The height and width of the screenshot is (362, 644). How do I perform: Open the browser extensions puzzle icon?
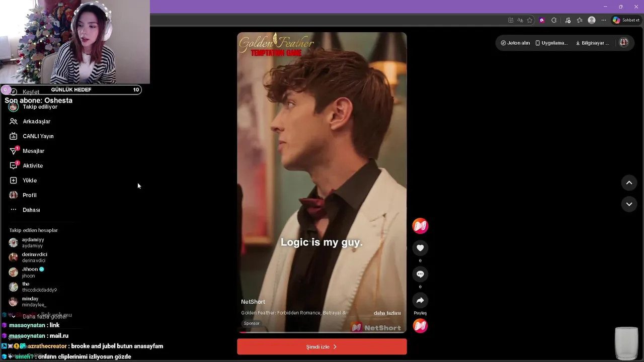554,20
